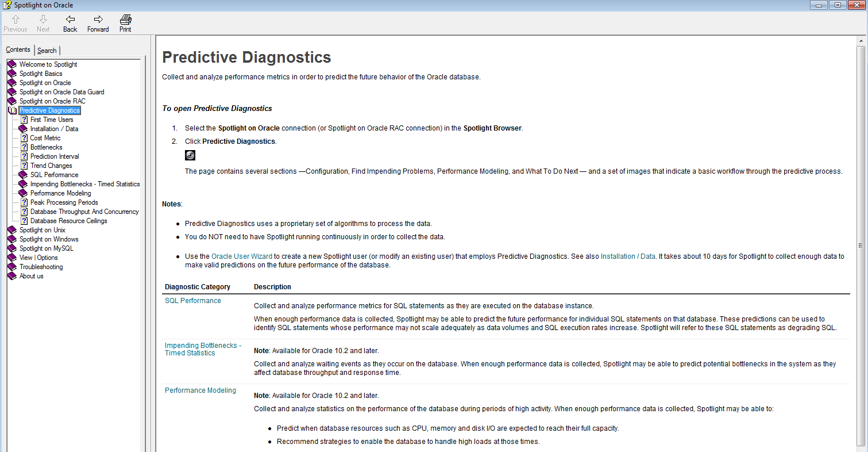The width and height of the screenshot is (868, 452).
Task: Click the question page icon beside Bottlenecks
Action: 24,147
